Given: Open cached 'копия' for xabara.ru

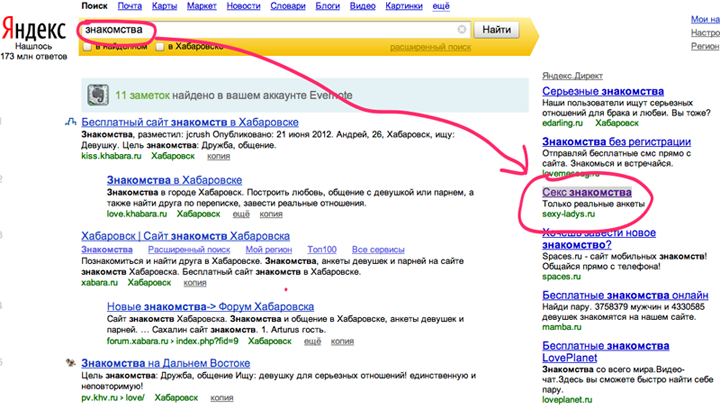Looking at the screenshot, I should (195, 283).
